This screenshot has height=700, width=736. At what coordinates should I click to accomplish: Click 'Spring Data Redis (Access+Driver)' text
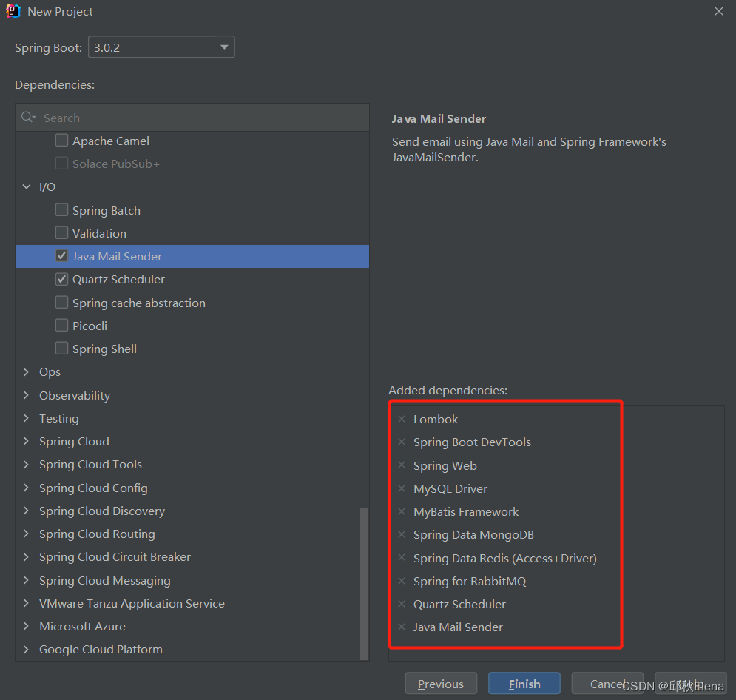505,558
